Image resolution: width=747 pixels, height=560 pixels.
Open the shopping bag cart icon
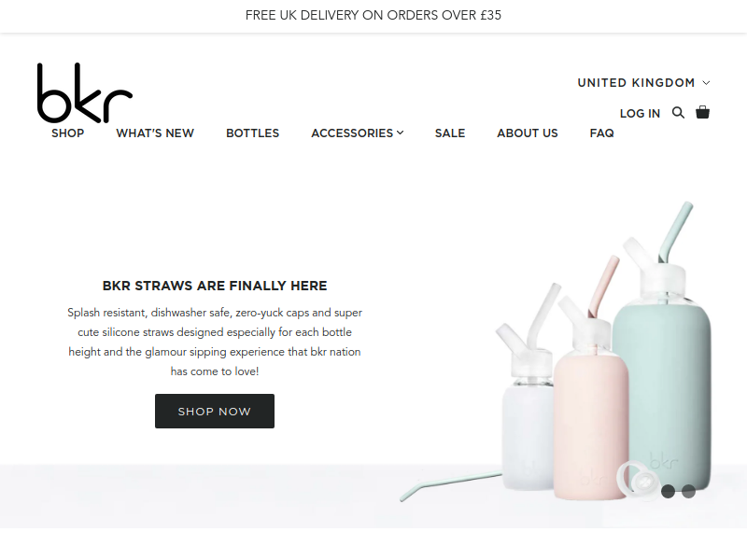click(x=703, y=112)
